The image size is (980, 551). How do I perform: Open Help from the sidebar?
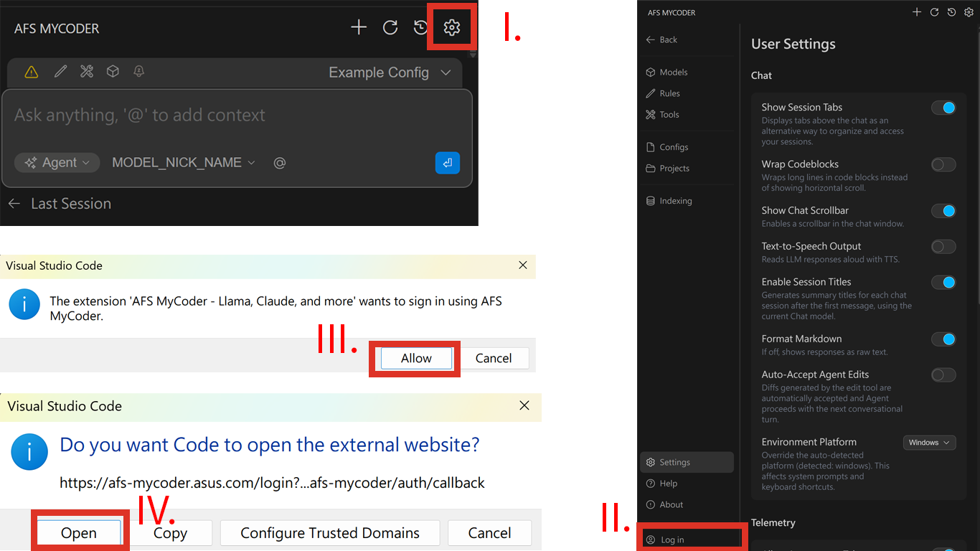(661, 484)
